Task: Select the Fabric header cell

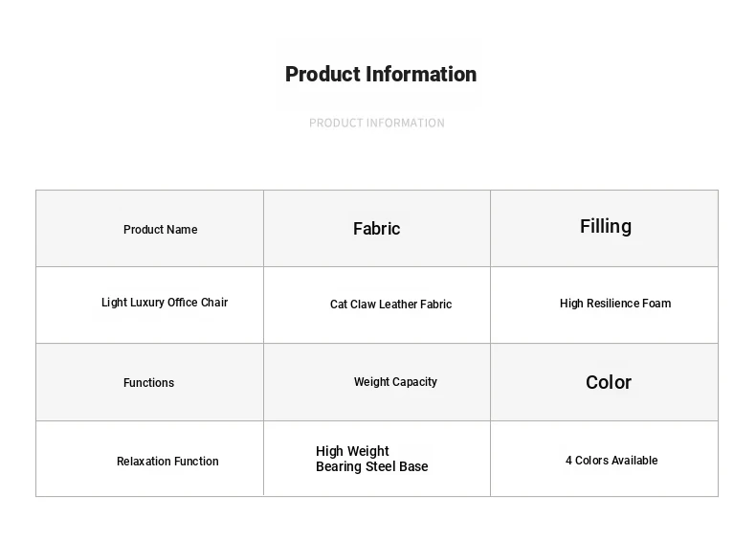Action: pyautogui.click(x=377, y=228)
